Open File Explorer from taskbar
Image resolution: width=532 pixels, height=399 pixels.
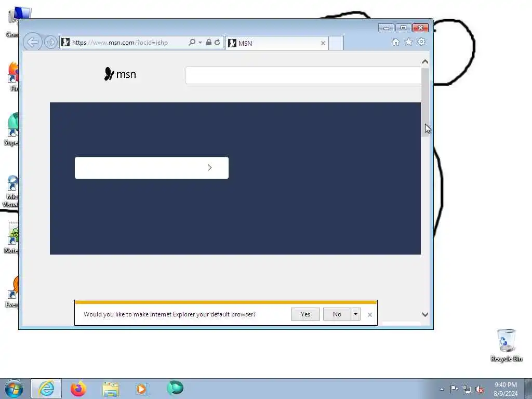pyautogui.click(x=111, y=389)
